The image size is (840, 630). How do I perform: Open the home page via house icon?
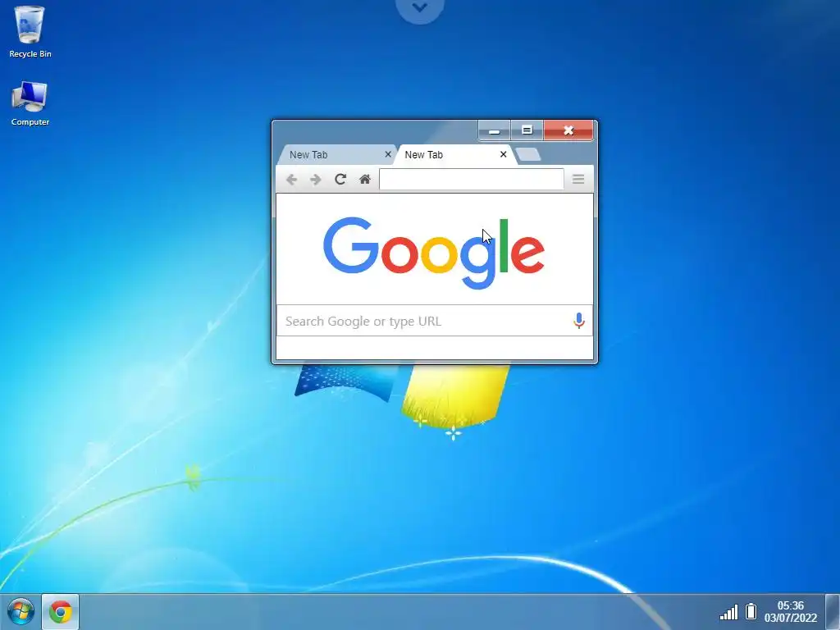[x=365, y=179]
